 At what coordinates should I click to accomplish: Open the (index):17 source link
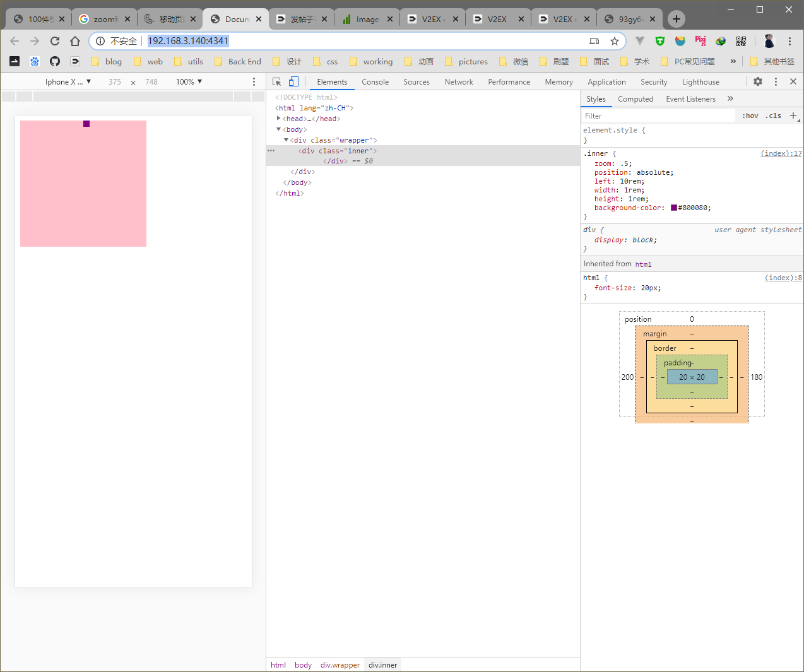tap(781, 153)
